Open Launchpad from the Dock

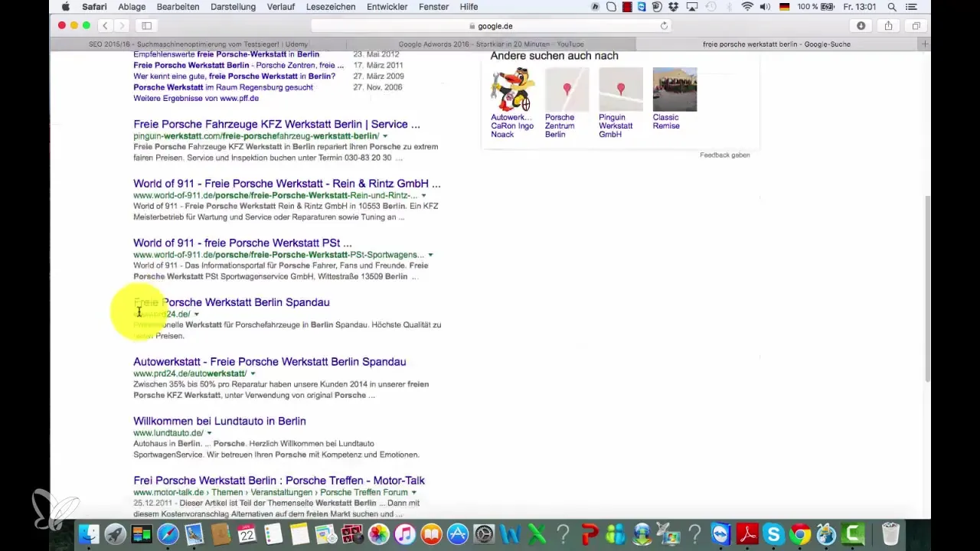[x=115, y=533]
